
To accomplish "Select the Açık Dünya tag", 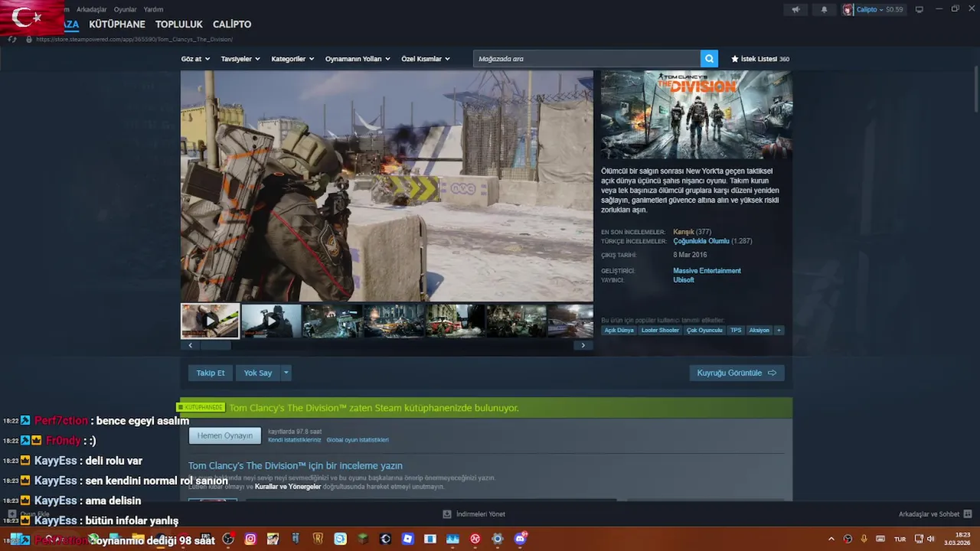I will 619,331.
